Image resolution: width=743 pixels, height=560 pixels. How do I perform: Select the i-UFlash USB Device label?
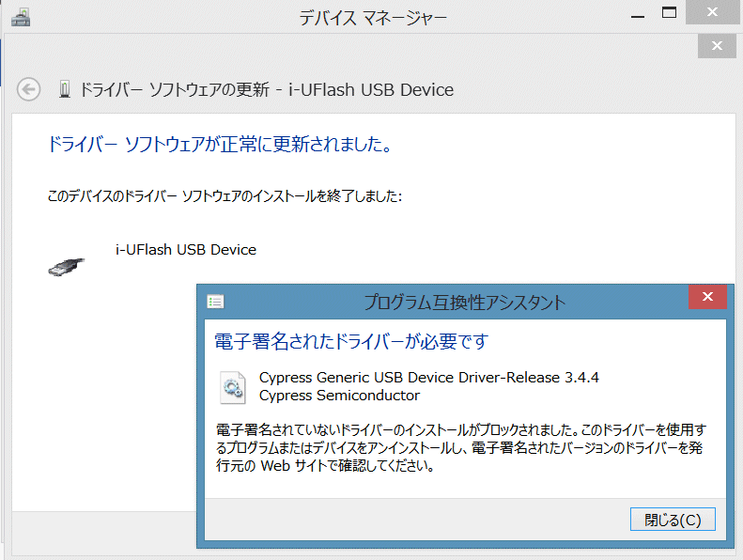(185, 249)
